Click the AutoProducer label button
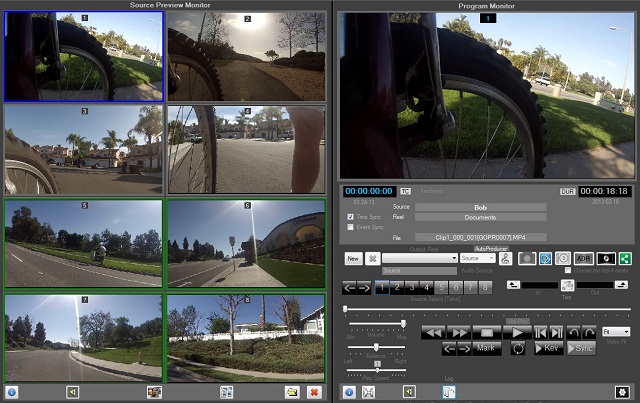The image size is (640, 403). 491,248
